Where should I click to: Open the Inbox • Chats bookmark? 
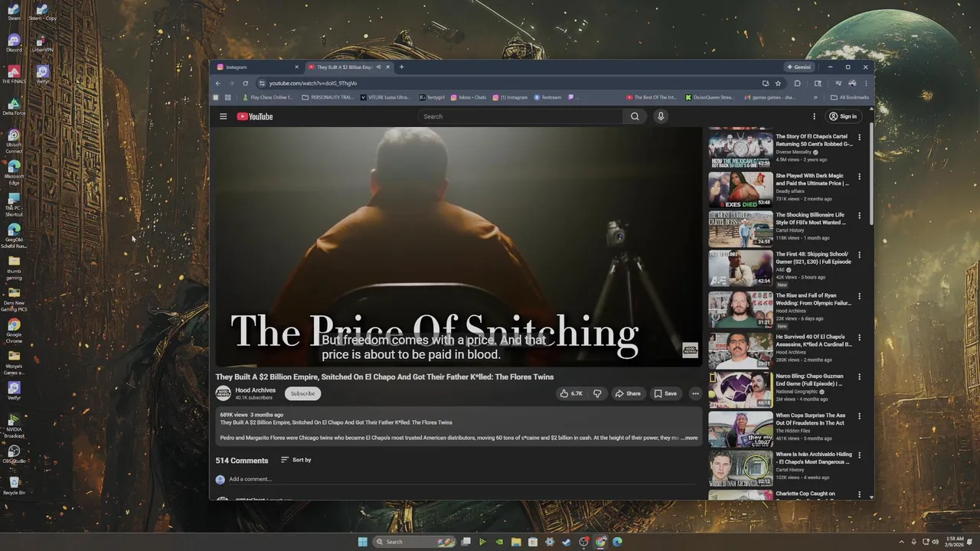point(468,97)
